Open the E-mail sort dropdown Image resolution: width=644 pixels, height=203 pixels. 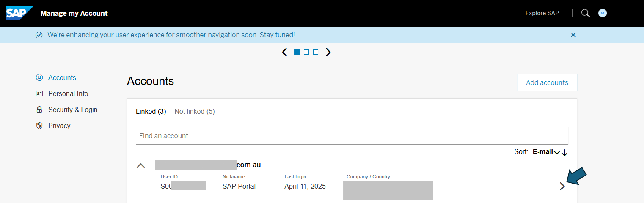546,152
